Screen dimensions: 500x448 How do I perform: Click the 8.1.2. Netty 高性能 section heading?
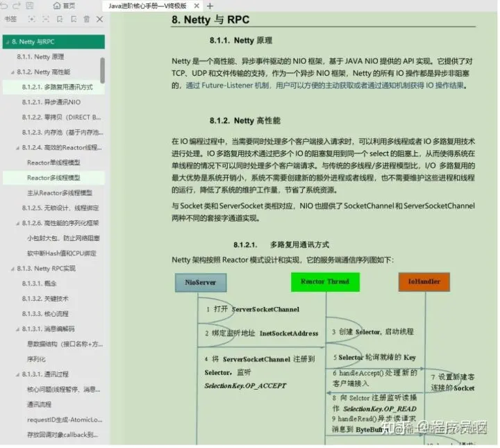tap(245, 121)
